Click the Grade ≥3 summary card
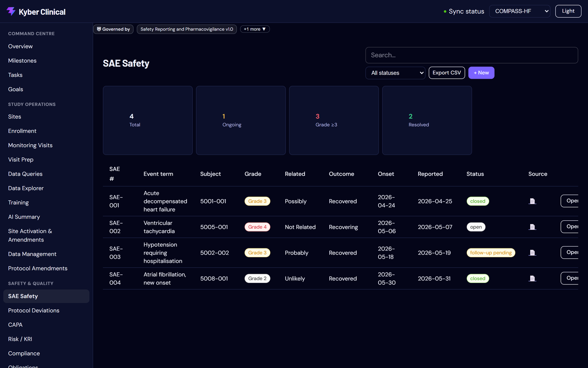 click(334, 120)
